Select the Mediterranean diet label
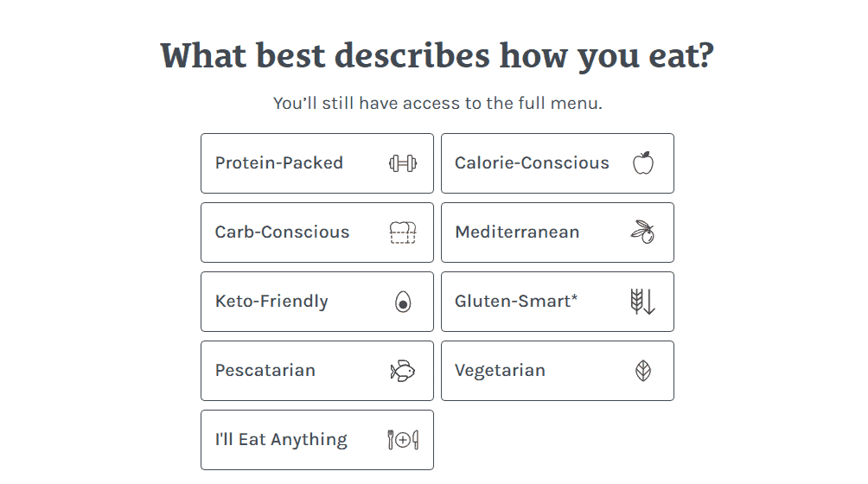The height and width of the screenshot is (484, 868). tap(517, 232)
